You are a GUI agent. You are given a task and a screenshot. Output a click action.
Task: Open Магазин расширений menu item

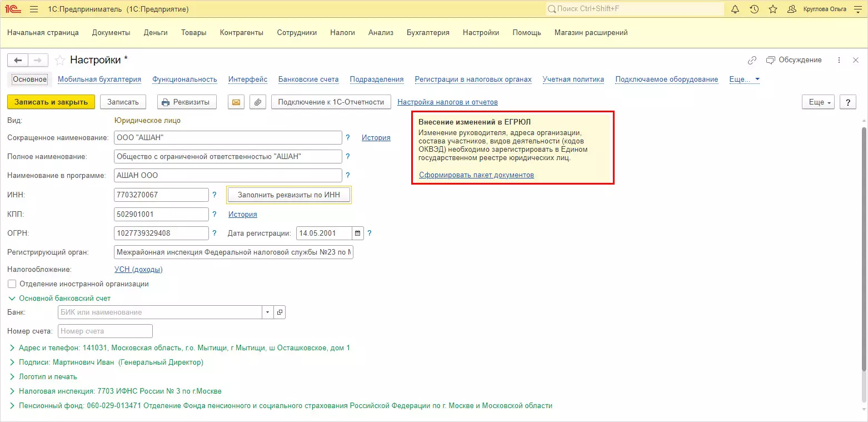(591, 32)
